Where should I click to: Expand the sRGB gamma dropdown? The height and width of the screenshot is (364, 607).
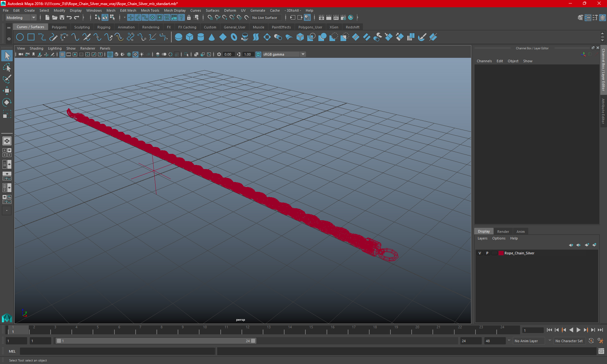303,54
